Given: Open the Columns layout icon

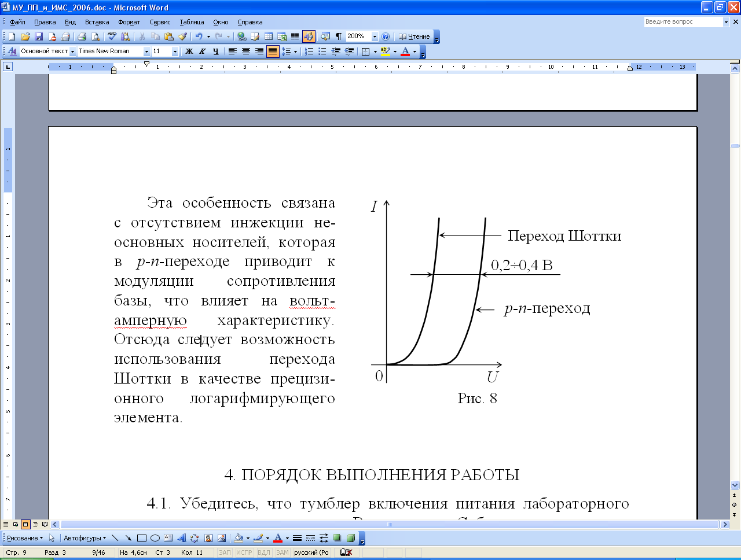Looking at the screenshot, I should 295,36.
